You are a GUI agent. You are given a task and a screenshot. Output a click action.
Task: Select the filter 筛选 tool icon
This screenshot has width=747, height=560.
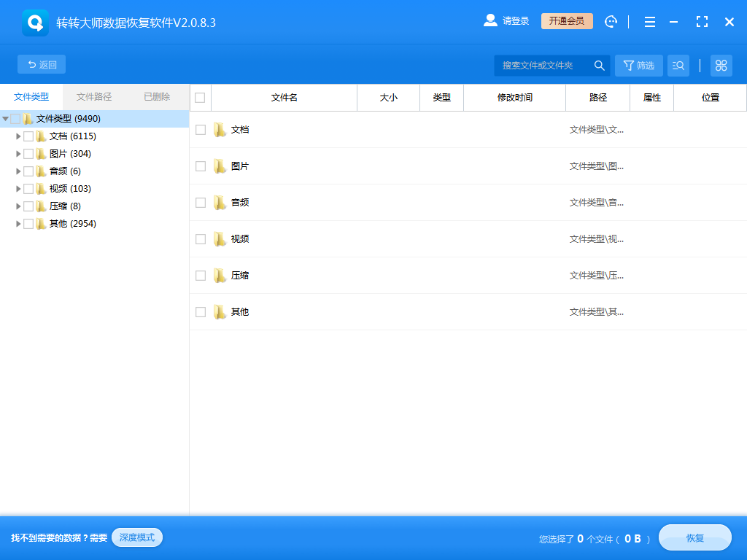coord(638,65)
